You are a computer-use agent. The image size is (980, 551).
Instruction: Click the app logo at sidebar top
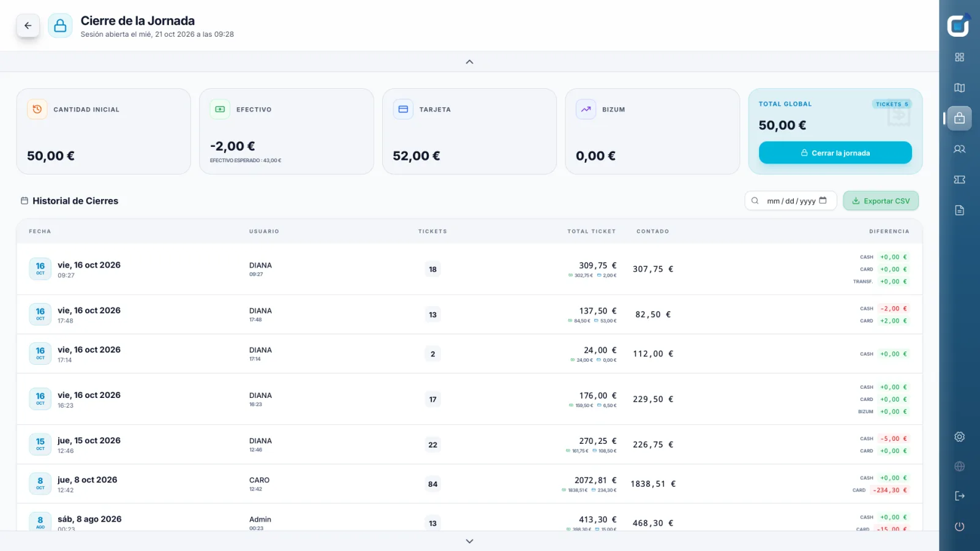(959, 26)
